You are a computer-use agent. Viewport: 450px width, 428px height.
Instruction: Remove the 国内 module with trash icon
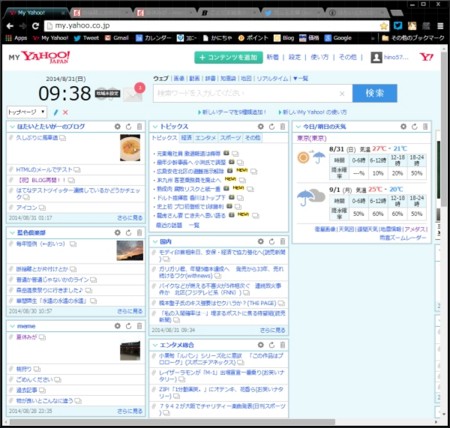(282, 241)
